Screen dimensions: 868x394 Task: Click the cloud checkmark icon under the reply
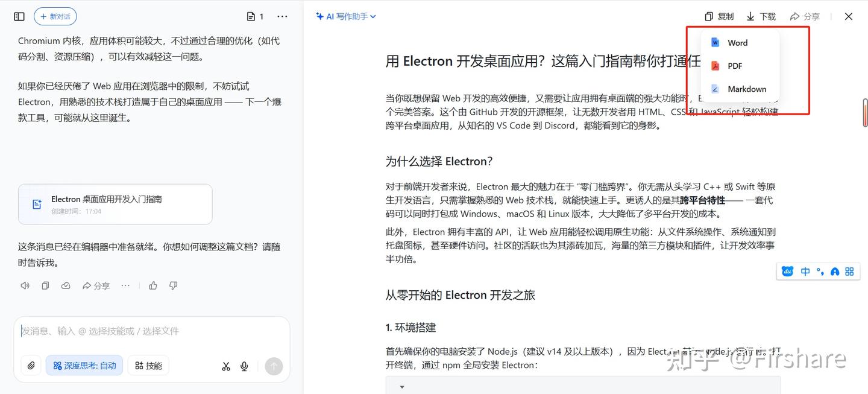[x=66, y=285]
